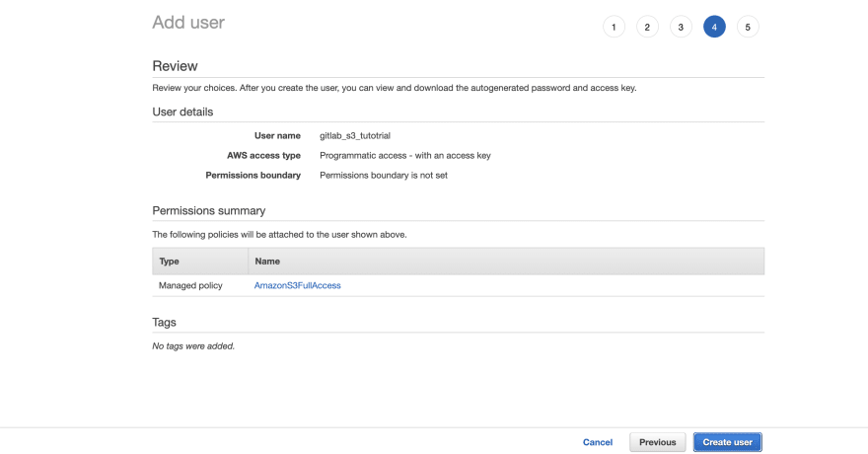
Task: Click the Programmatic access value text
Action: (x=405, y=156)
